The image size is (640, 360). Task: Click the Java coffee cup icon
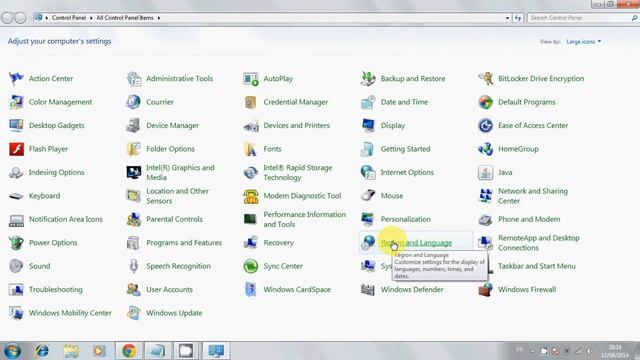486,172
